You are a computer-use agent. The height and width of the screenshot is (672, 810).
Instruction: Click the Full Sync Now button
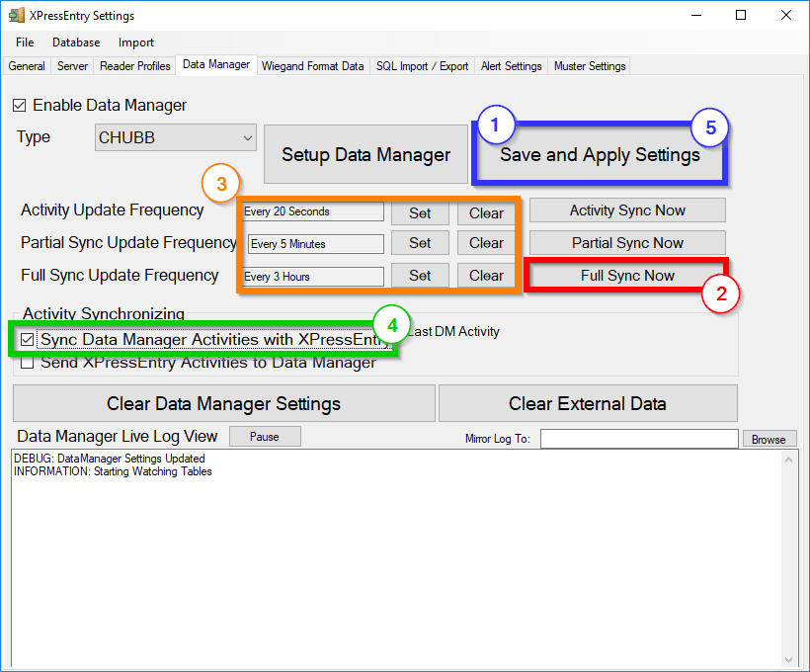click(x=627, y=276)
